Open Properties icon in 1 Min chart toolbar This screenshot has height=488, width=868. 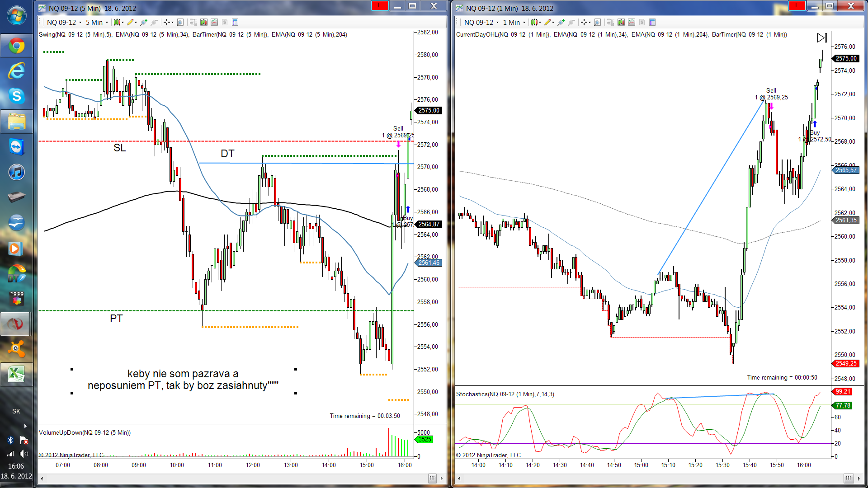pyautogui.click(x=652, y=22)
